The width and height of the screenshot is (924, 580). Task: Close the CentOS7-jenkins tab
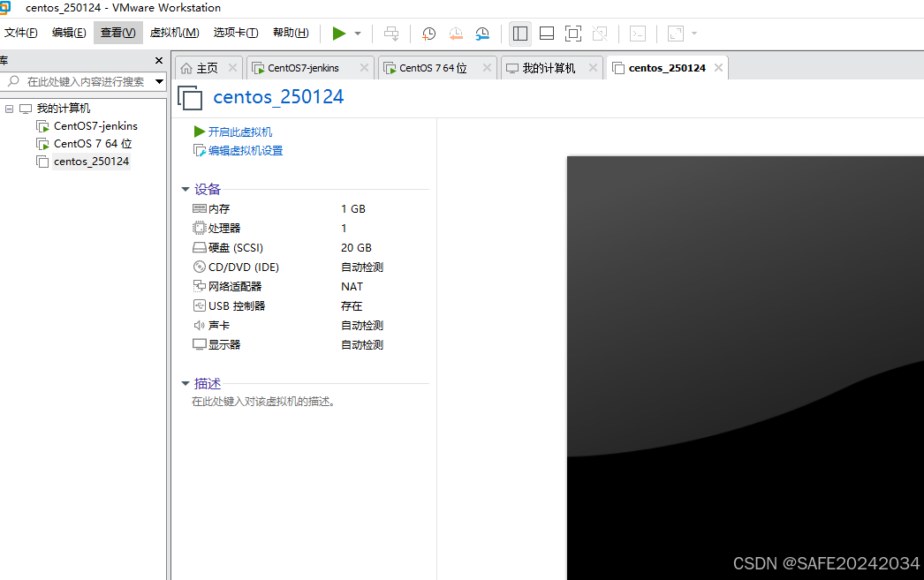(364, 68)
